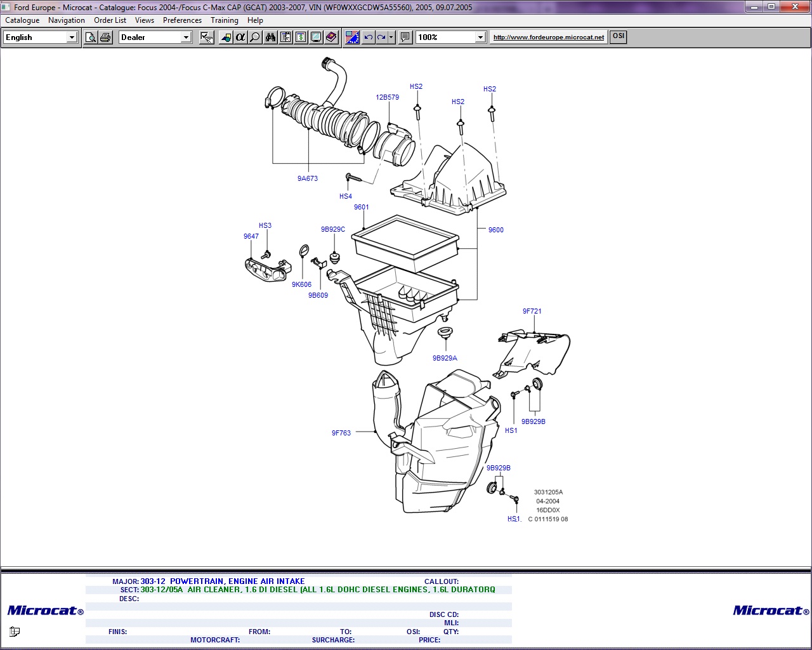Viewport: 812px width, 650px height.
Task: Select part callout 9F763 in diagram
Action: click(x=341, y=433)
